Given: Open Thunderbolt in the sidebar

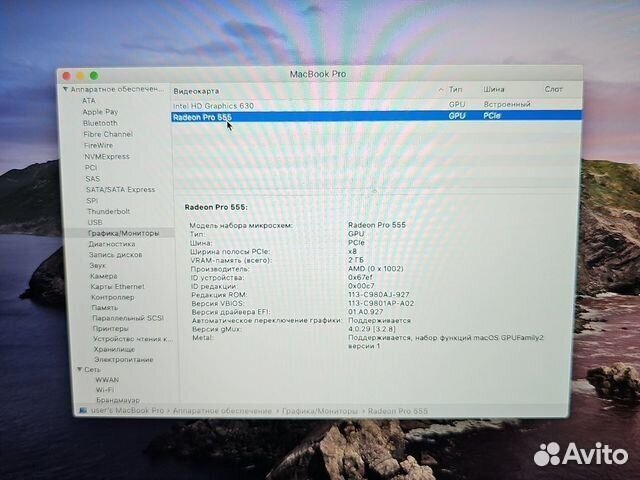Looking at the screenshot, I should coord(109,211).
